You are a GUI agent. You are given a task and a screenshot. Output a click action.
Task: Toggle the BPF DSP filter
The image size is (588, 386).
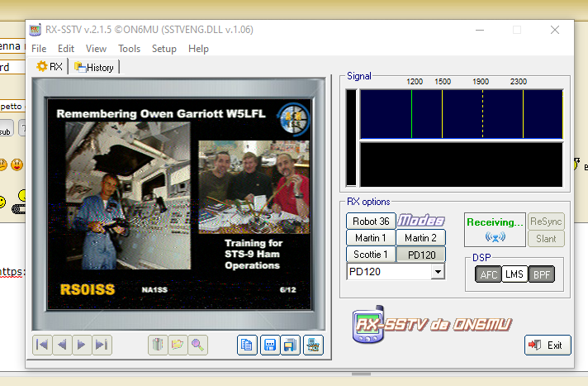tap(542, 274)
